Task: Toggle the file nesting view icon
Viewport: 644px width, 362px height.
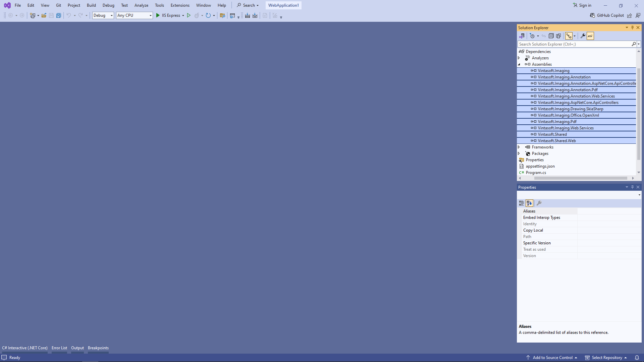Action: tap(569, 36)
